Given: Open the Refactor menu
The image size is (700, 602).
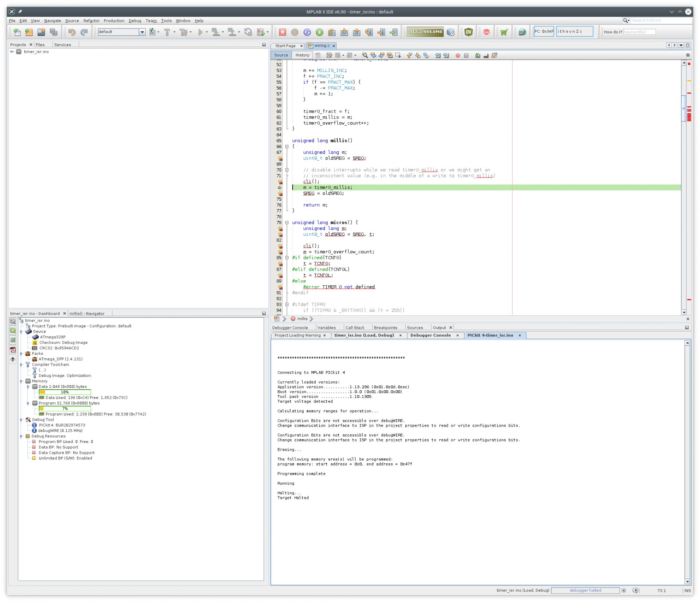Looking at the screenshot, I should [91, 21].
